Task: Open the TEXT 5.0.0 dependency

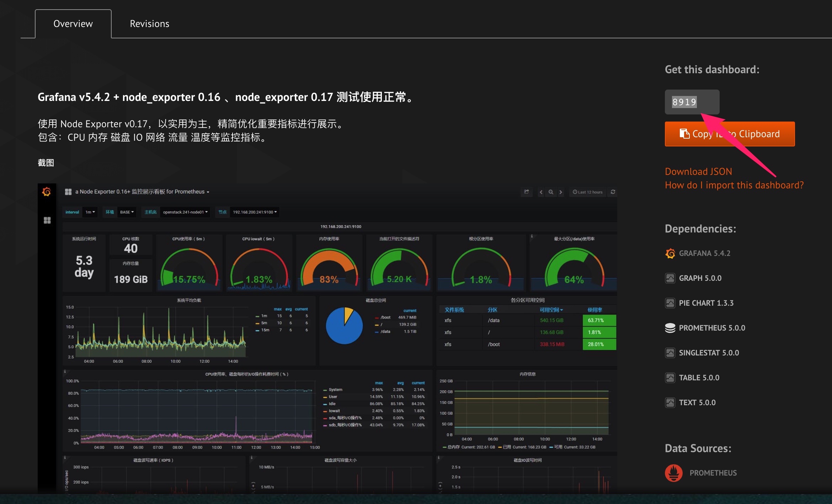Action: coord(697,403)
